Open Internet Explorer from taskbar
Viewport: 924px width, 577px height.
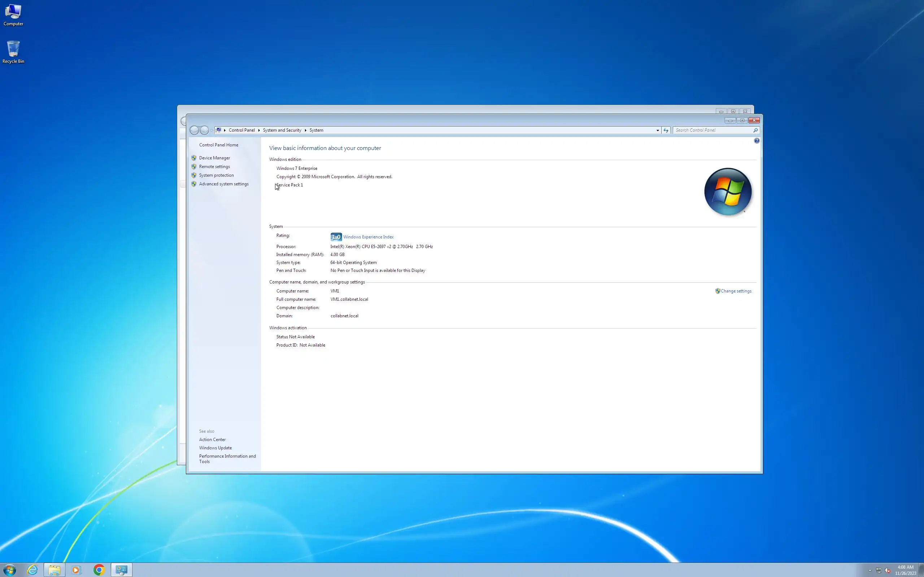pos(32,570)
